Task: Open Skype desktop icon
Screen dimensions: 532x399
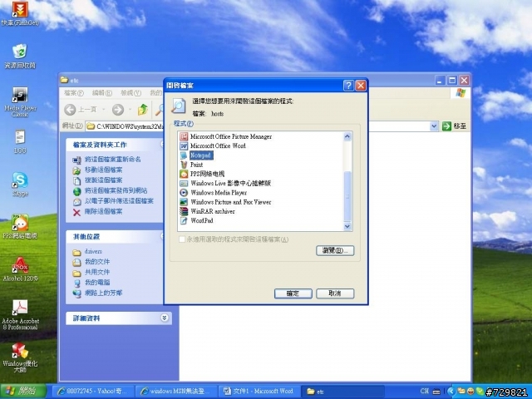Action: 20,185
